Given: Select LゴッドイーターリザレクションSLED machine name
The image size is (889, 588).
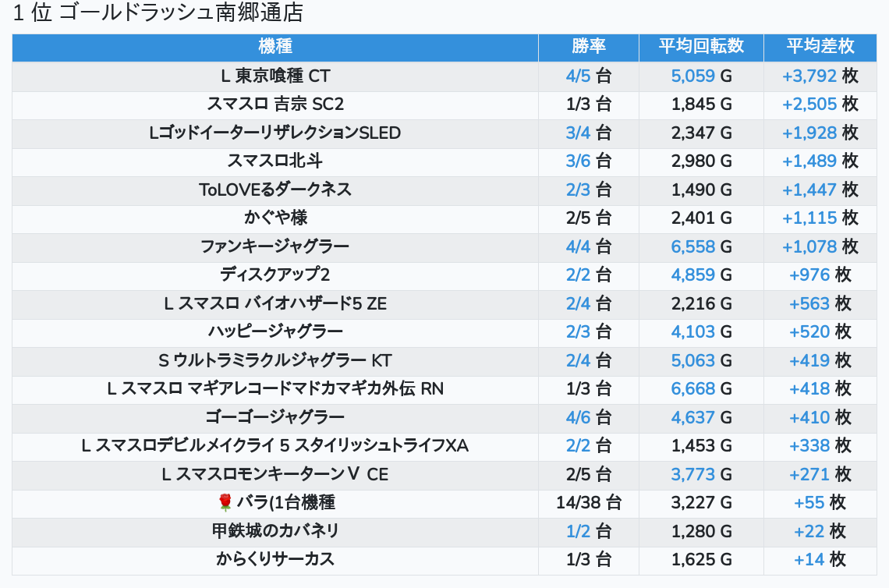Looking at the screenshot, I should coord(275,133).
